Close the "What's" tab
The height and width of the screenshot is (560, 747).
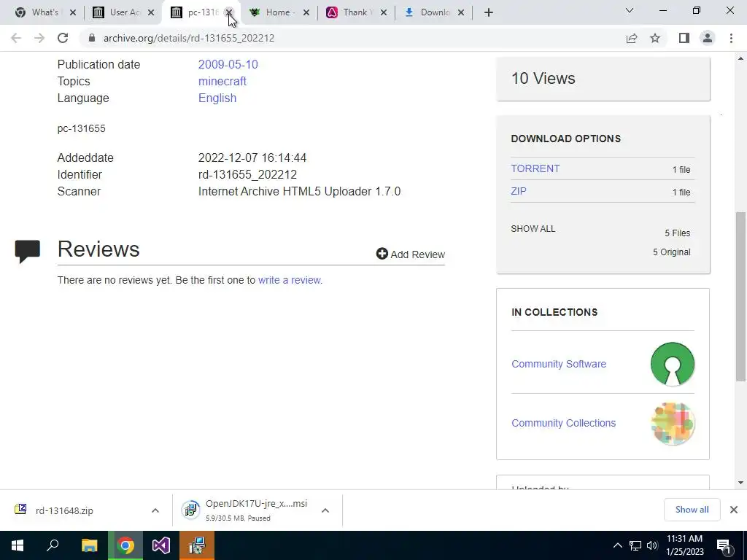73,12
